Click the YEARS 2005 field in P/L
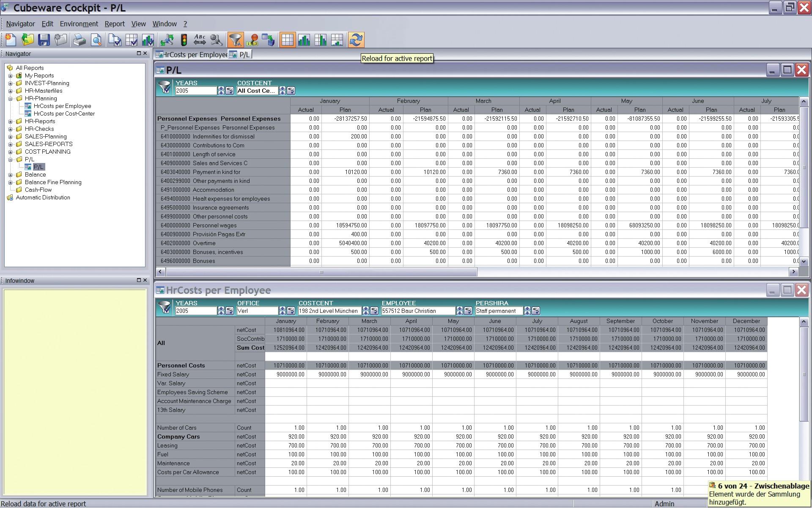Screen dimensions: 812x508 tap(196, 91)
